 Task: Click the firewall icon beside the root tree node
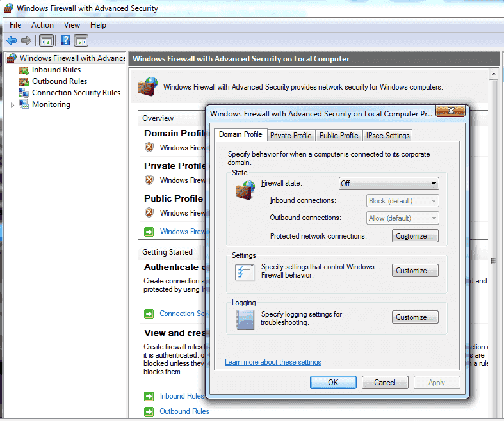(x=12, y=58)
